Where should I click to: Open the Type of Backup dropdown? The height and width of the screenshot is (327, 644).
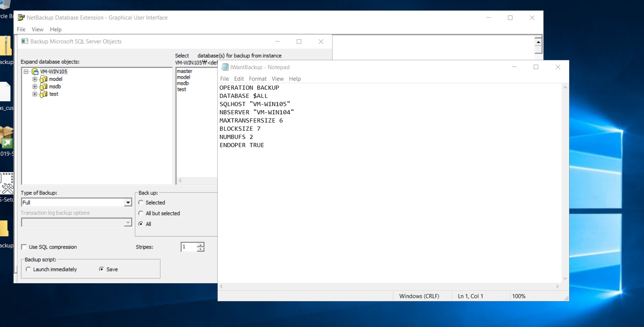[x=128, y=202]
